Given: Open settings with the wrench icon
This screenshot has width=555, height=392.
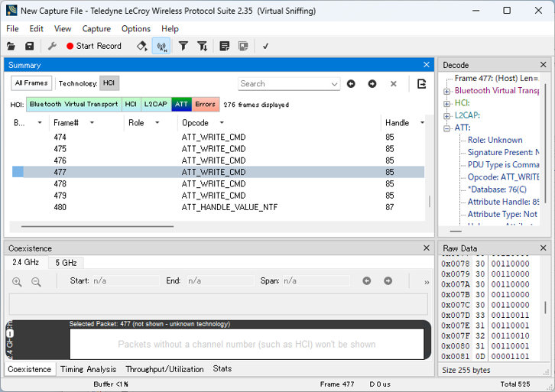Looking at the screenshot, I should pyautogui.click(x=52, y=46).
